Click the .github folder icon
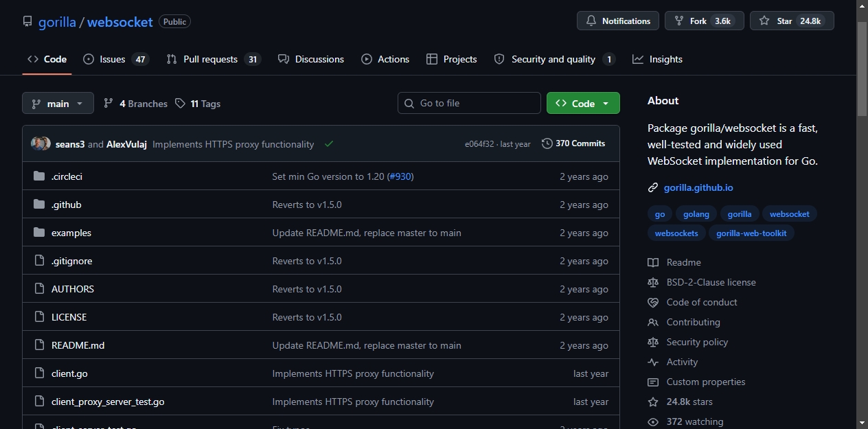868x429 pixels. point(39,205)
